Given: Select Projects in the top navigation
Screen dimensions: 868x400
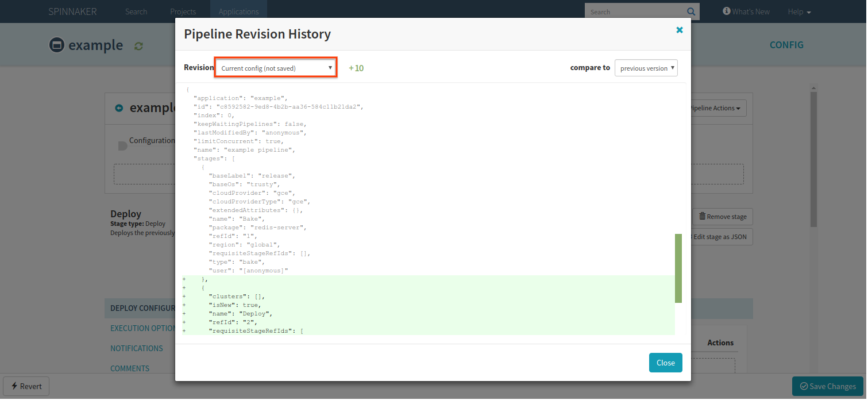Looking at the screenshot, I should [183, 11].
